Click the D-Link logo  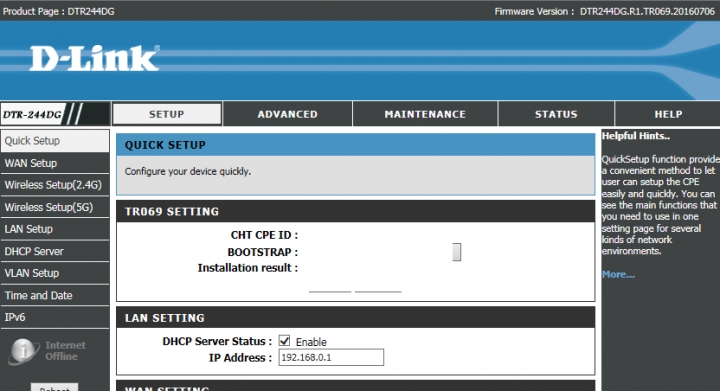95,58
